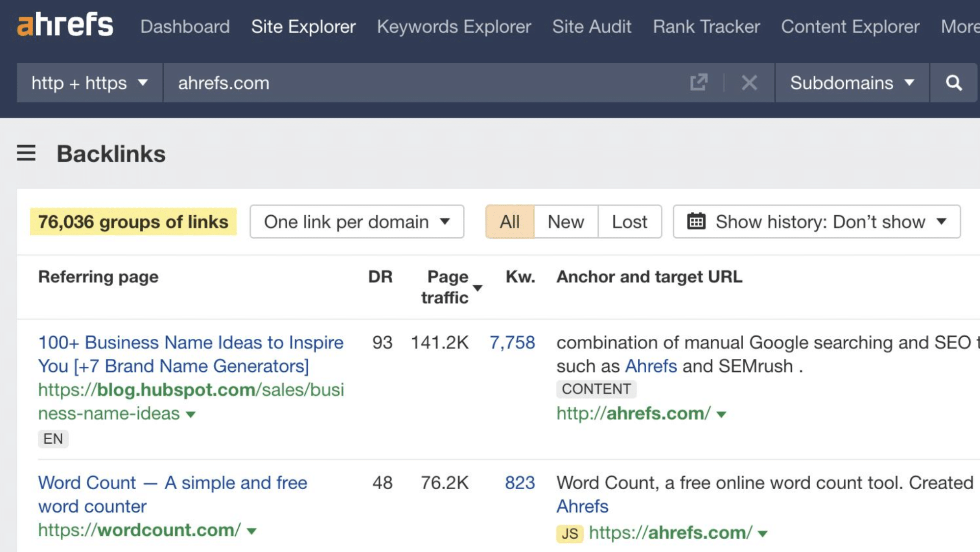Open https://wordcount.com/ URL
980x552 pixels.
click(140, 530)
